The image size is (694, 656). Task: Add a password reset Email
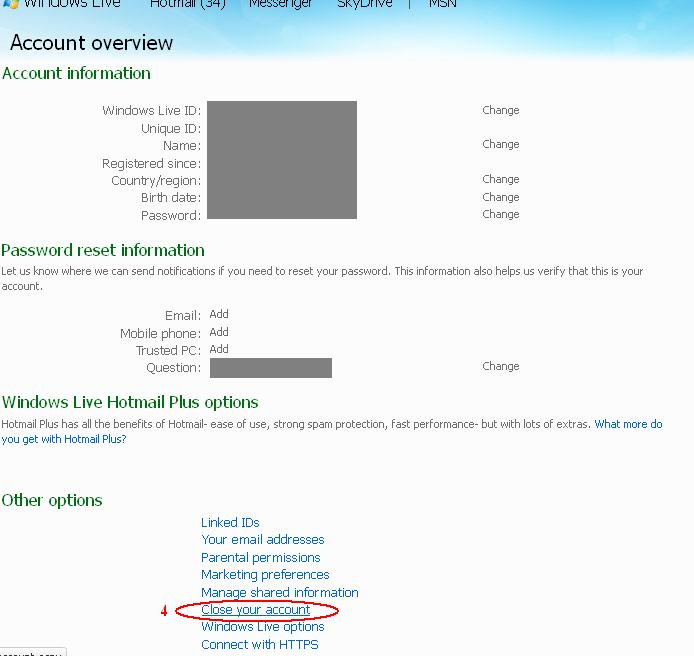(x=219, y=314)
